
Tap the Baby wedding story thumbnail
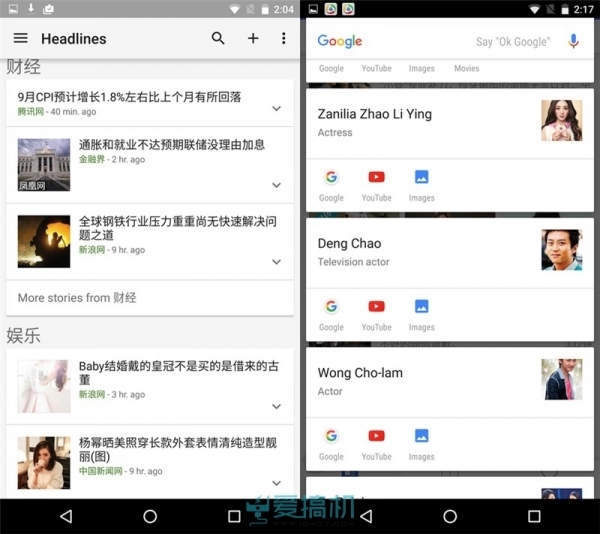(44, 386)
